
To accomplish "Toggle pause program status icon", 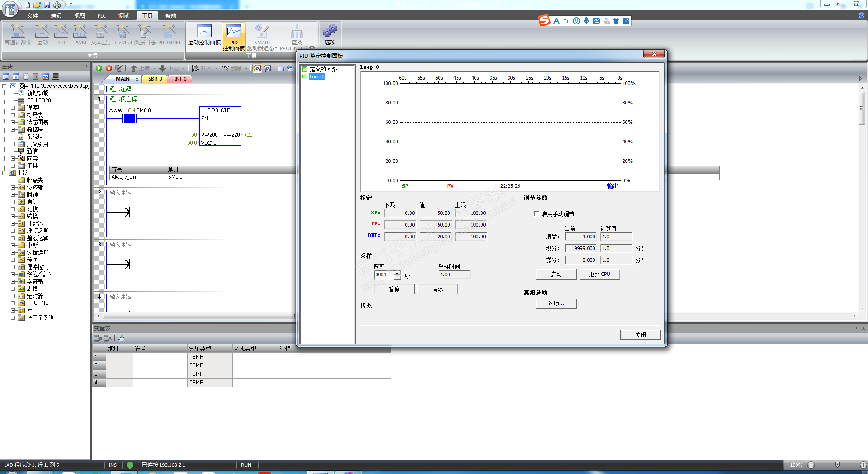I will 267,68.
